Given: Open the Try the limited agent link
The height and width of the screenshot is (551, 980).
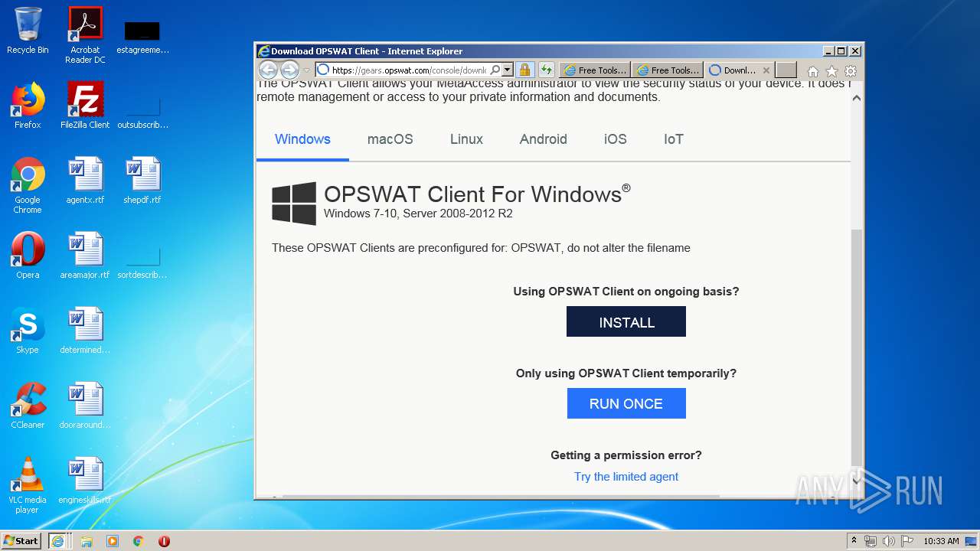Looking at the screenshot, I should [626, 477].
